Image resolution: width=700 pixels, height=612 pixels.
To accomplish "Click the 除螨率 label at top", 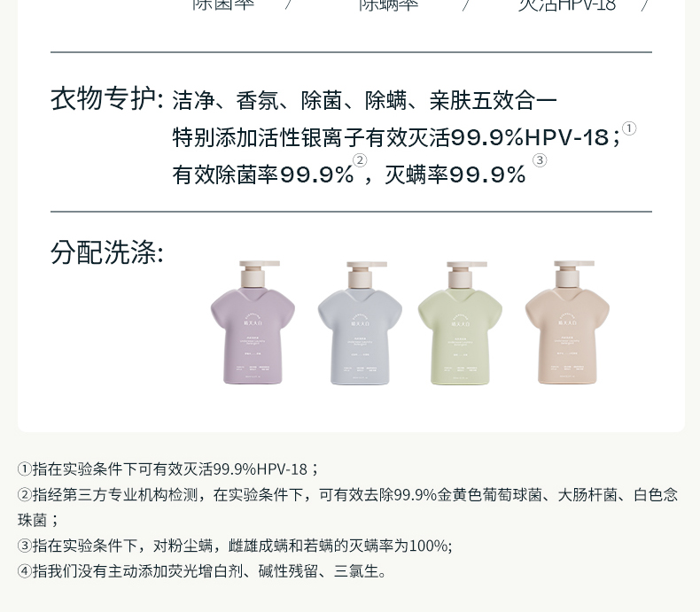I will [x=388, y=5].
